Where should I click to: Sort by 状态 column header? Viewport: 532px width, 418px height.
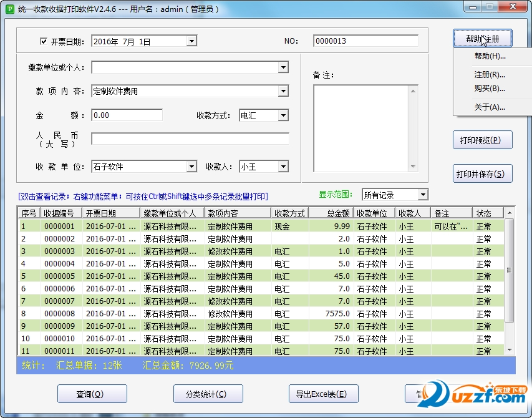pos(488,213)
